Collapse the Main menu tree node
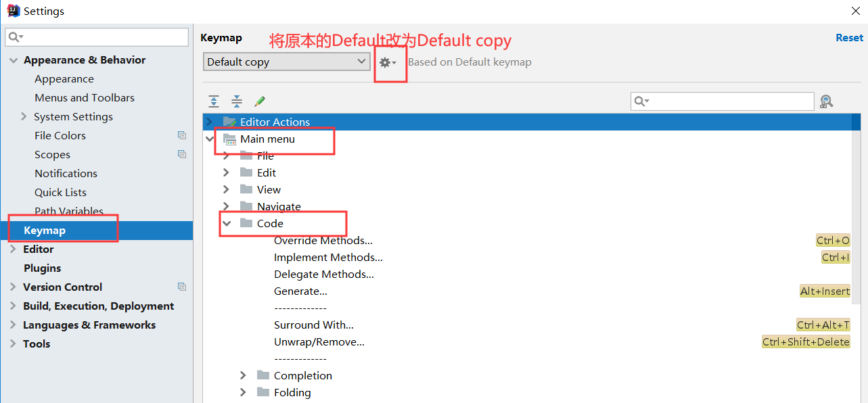 (210, 139)
